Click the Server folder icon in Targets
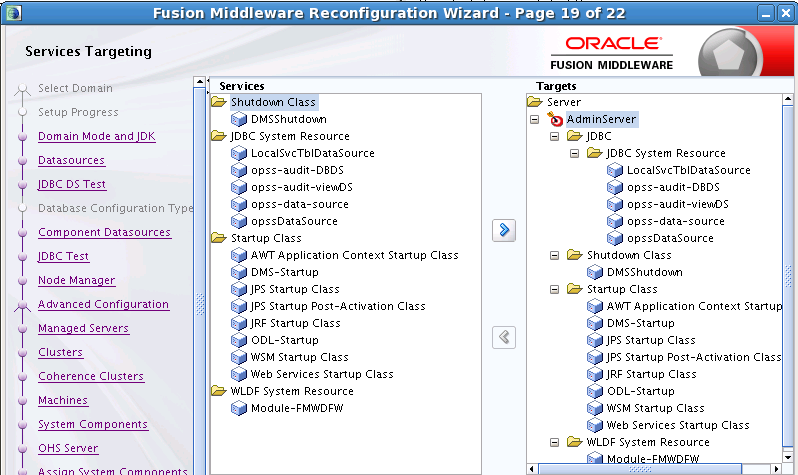This screenshot has width=798, height=475. point(535,102)
